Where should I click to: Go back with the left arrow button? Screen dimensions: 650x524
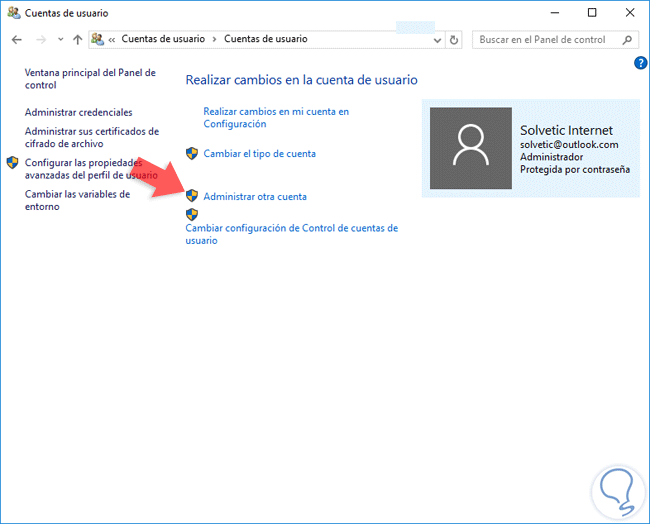click(17, 40)
